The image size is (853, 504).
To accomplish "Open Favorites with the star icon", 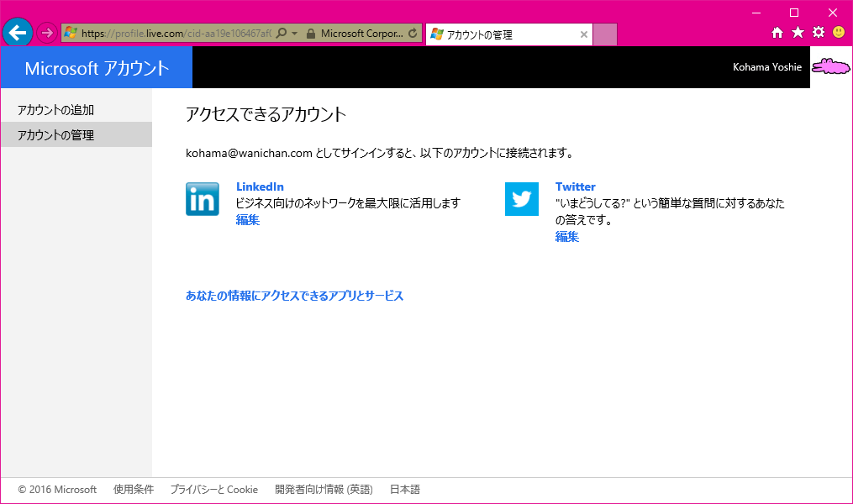I will tap(798, 33).
